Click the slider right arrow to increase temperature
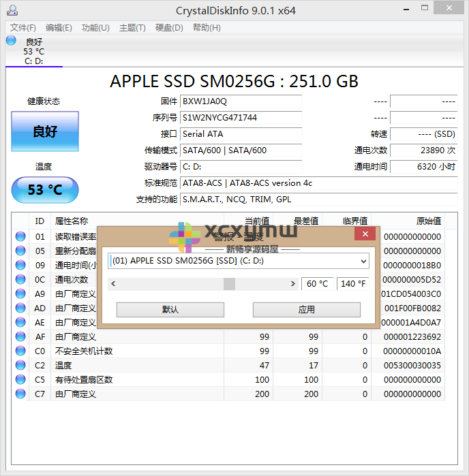 [292, 284]
